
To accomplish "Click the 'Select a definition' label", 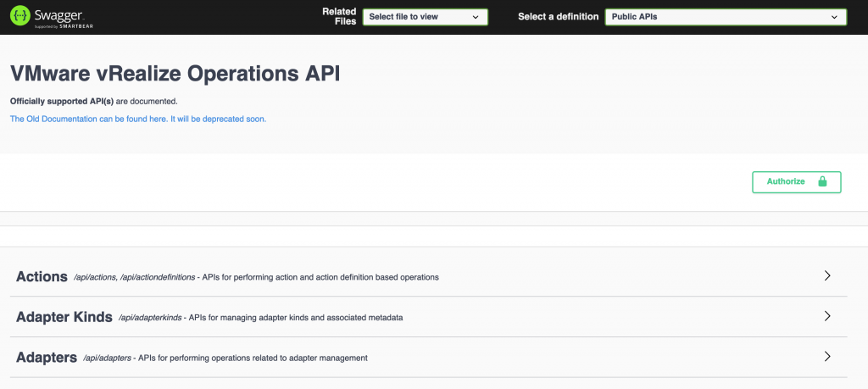I will (x=558, y=17).
